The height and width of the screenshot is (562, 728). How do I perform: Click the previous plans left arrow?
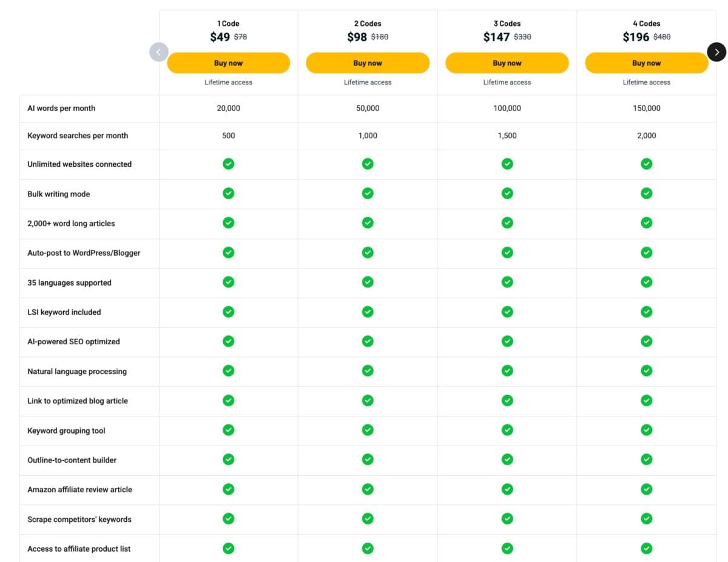(x=158, y=52)
